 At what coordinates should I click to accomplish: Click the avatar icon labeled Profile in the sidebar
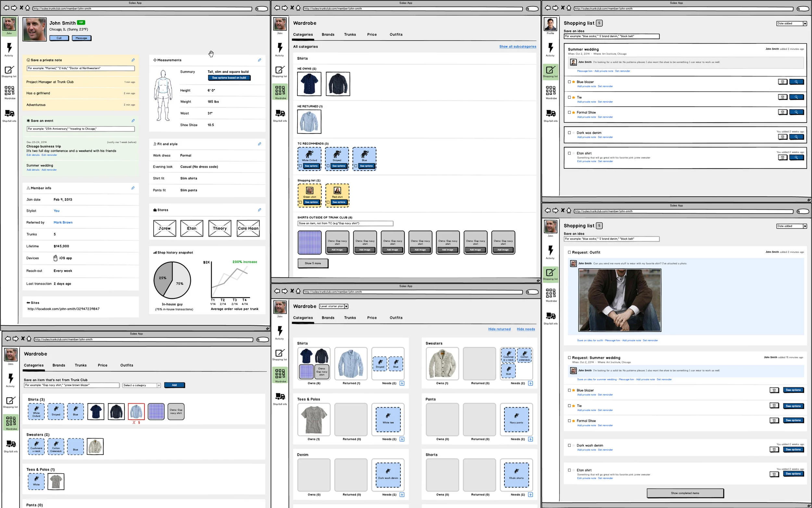550,25
